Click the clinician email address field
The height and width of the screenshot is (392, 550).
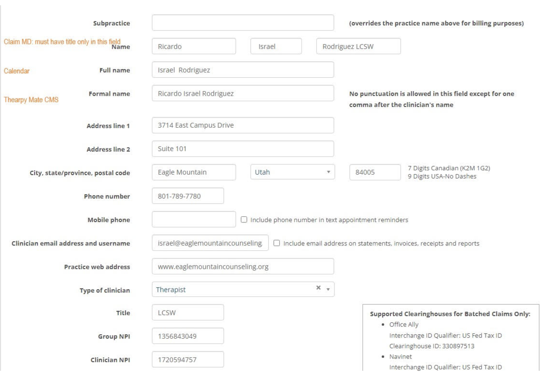pos(210,243)
